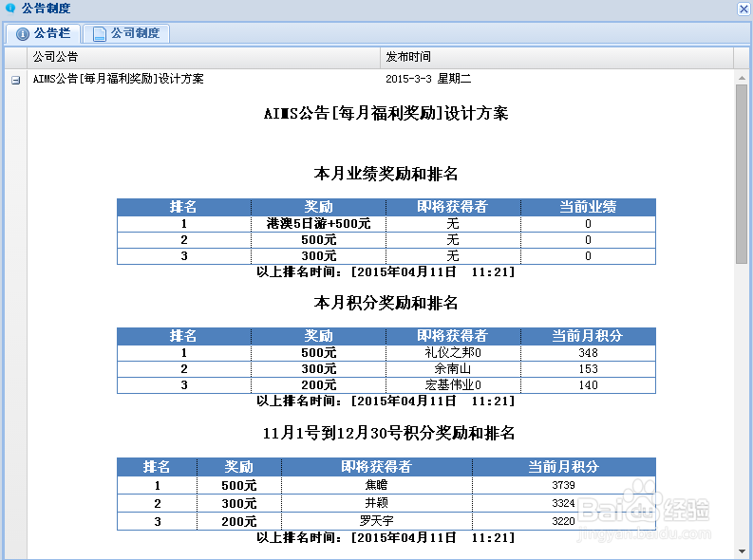The image size is (753, 560).
Task: Select the AIMS公告[每月福利奖励]设计方案 row title
Action: point(118,79)
